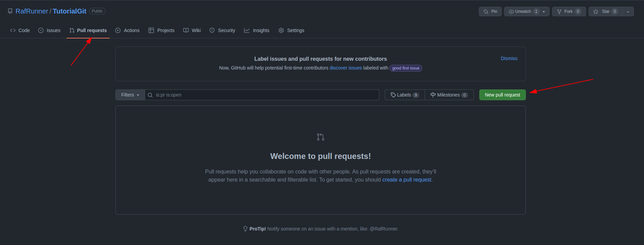This screenshot has height=245, width=644.
Task: Click the New pull request button
Action: tap(503, 95)
